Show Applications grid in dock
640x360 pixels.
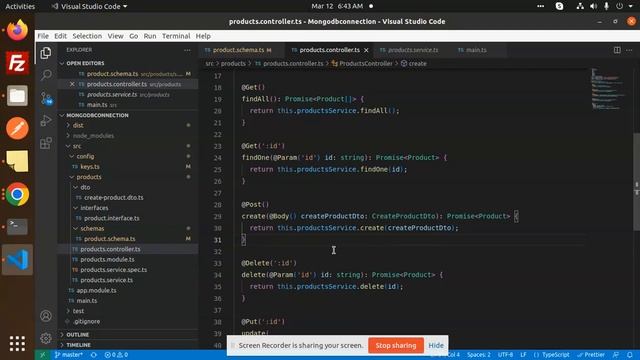point(17,344)
